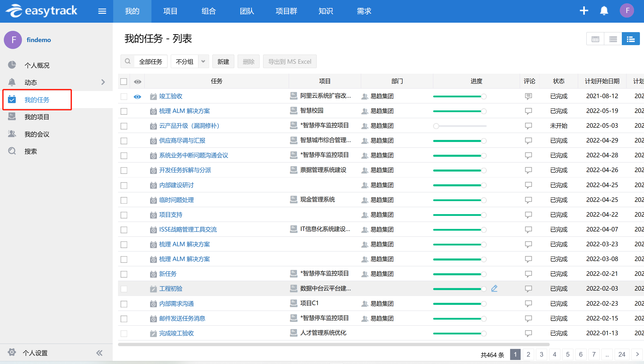Open 个人设置 gear icon
The height and width of the screenshot is (364, 644).
12,353
